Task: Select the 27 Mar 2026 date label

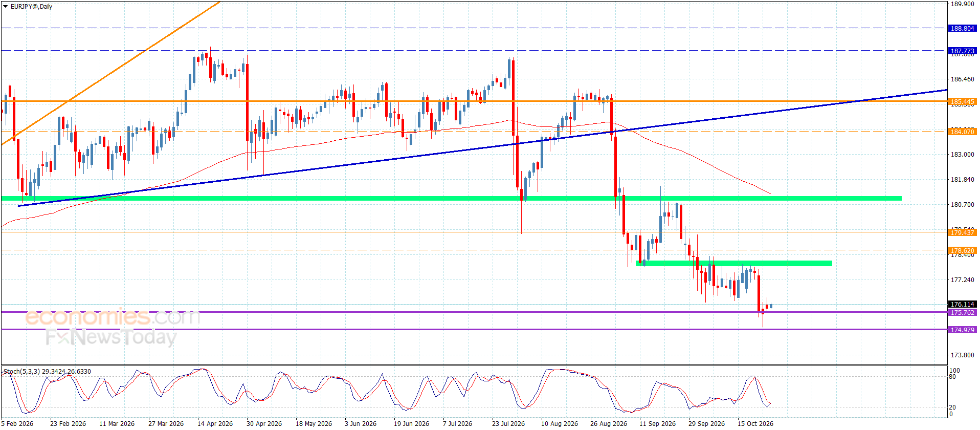Action: click(x=166, y=424)
